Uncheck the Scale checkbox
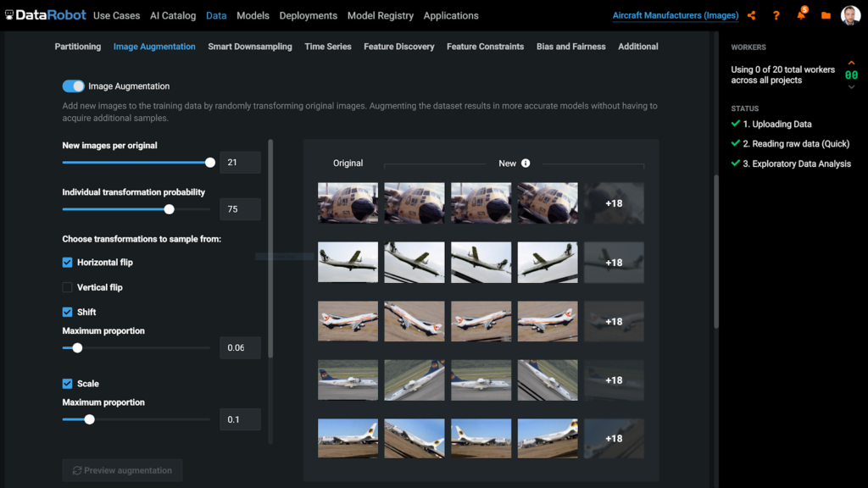Image resolution: width=868 pixels, height=488 pixels. [68, 384]
